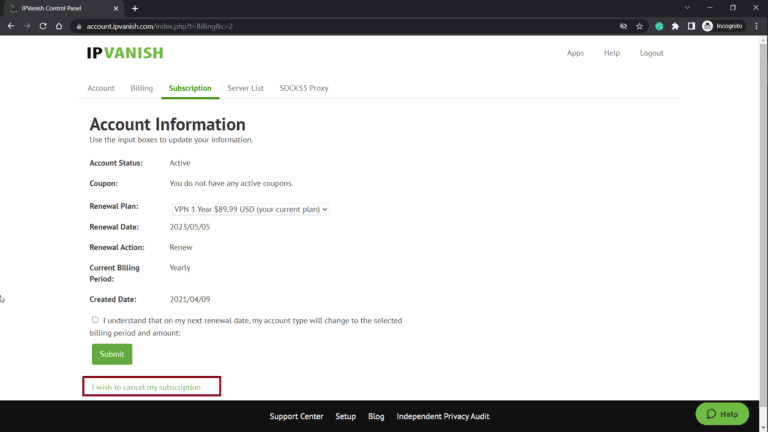Screen dimensions: 768x432
Task: Open Independent Privacy Audit footer link
Action: coord(443,416)
